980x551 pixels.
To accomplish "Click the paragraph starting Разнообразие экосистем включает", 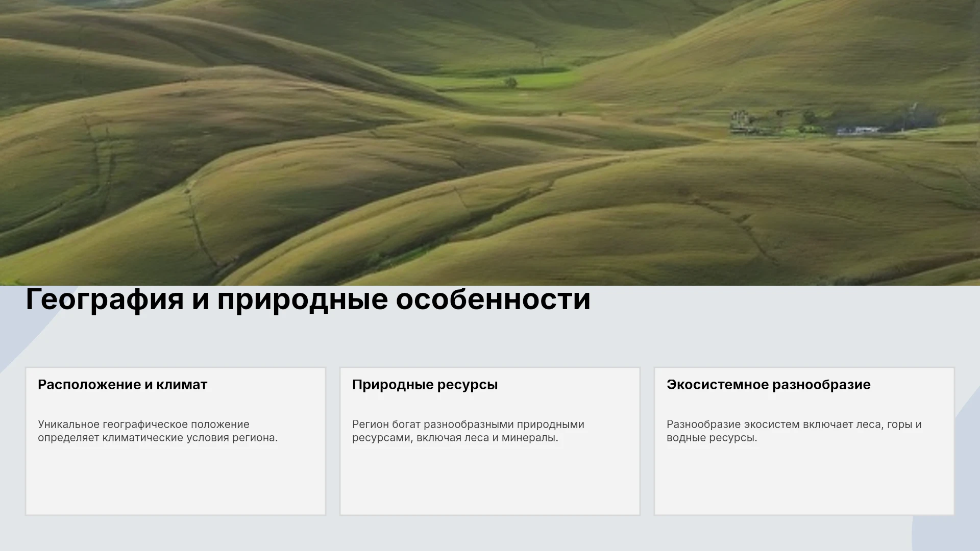I will pyautogui.click(x=794, y=431).
